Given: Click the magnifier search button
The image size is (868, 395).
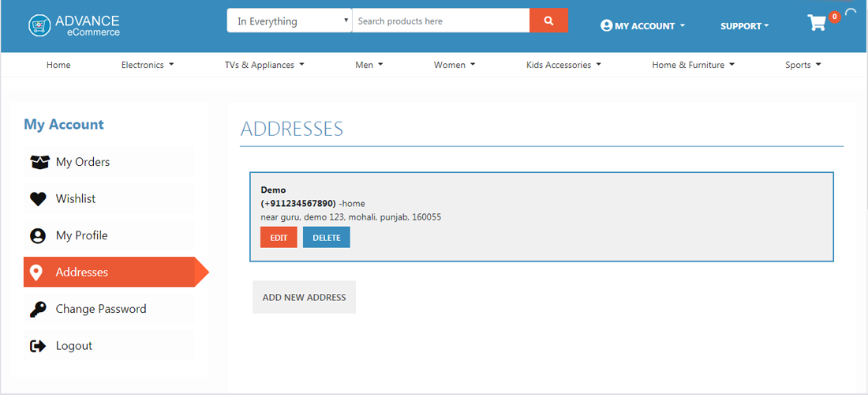Looking at the screenshot, I should tap(548, 21).
